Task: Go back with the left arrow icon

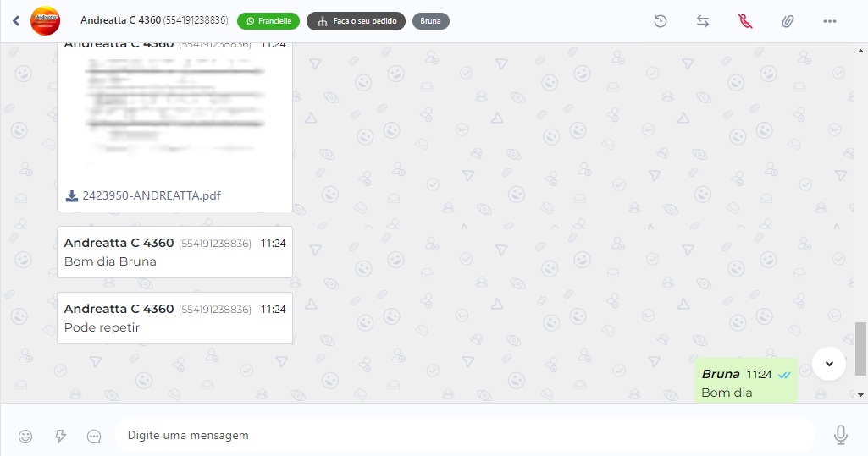Action: point(16,21)
